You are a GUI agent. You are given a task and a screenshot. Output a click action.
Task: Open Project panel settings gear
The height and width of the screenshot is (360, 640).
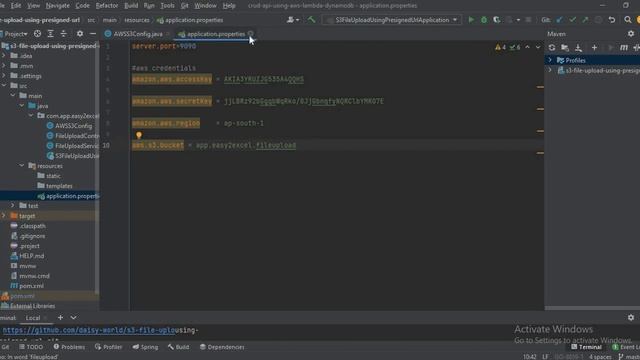coord(80,34)
